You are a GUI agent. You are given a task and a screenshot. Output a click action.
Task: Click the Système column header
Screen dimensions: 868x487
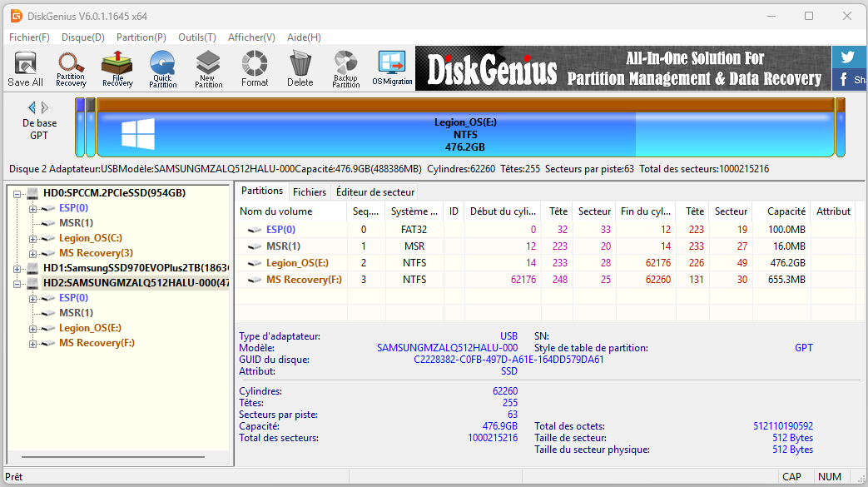click(414, 211)
